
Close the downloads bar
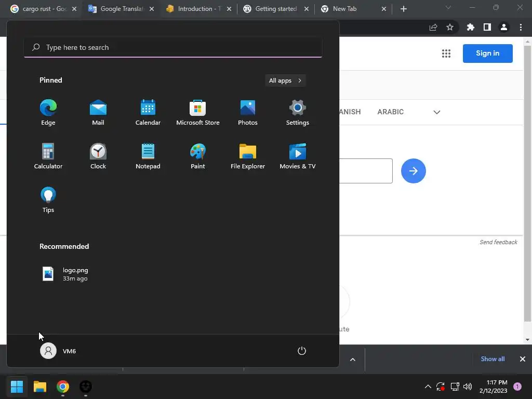pyautogui.click(x=523, y=359)
